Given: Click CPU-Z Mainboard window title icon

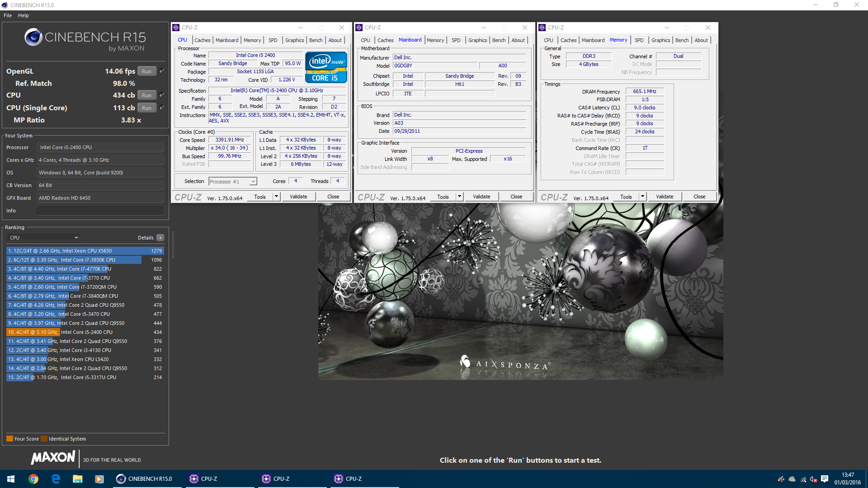Looking at the screenshot, I should (359, 28).
